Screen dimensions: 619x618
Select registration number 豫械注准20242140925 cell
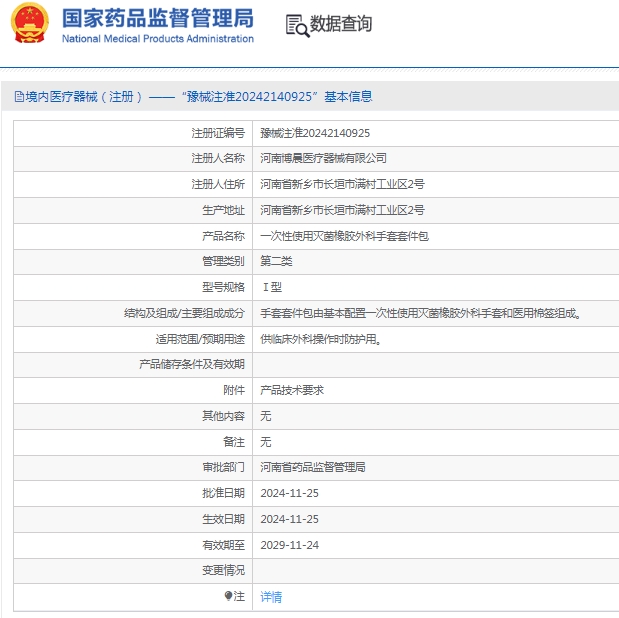pos(315,133)
